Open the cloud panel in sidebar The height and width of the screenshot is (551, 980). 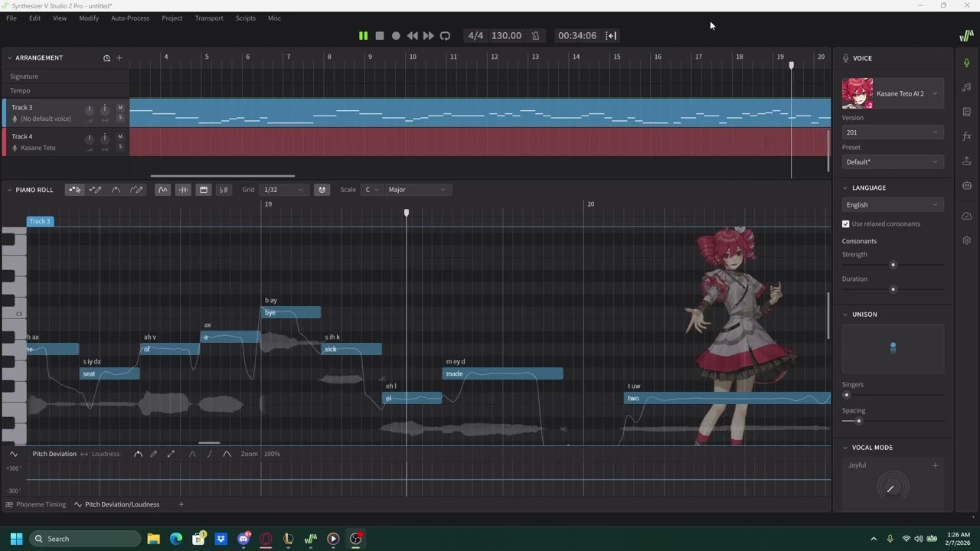(966, 216)
